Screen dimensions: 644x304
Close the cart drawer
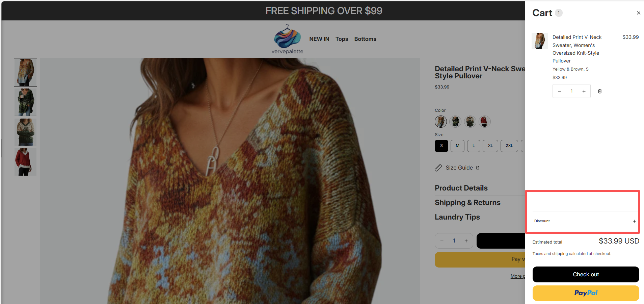(638, 13)
